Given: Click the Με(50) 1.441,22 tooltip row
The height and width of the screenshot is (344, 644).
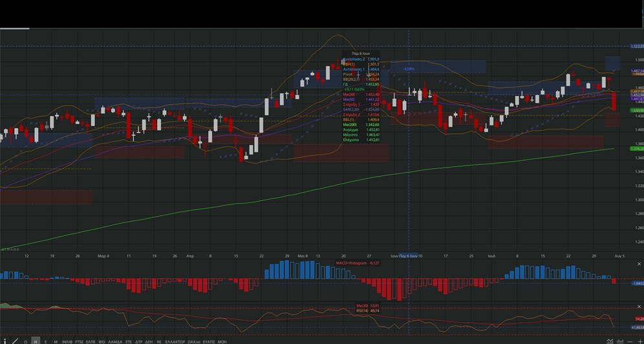Looking at the screenshot, I should tap(361, 100).
